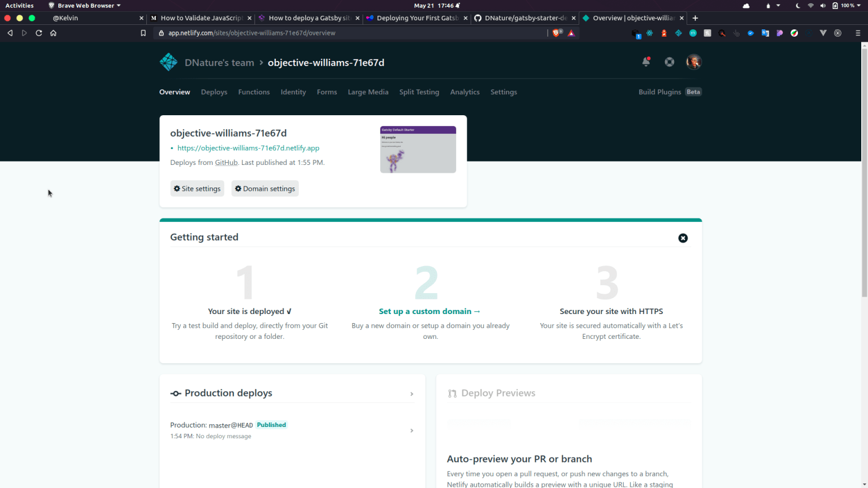Open the user avatar menu
This screenshot has height=488, width=868.
click(694, 62)
